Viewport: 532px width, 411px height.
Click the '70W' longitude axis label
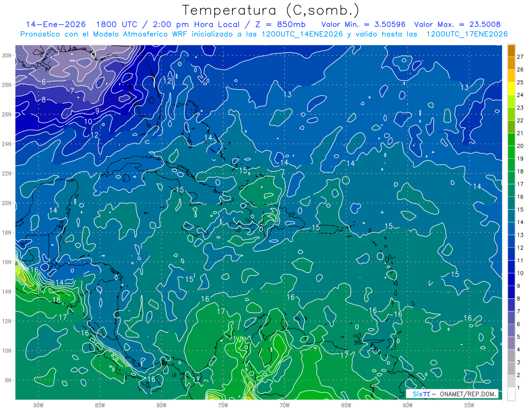[x=285, y=406]
